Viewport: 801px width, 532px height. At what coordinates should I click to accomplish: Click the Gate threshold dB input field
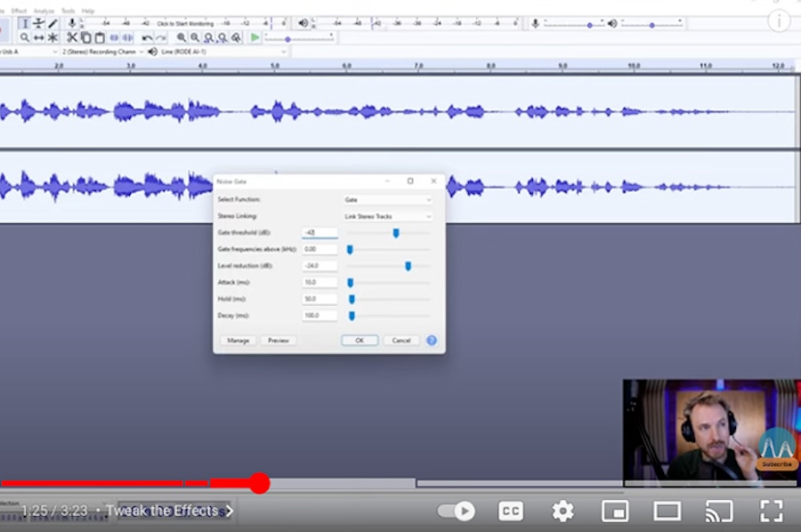pyautogui.click(x=320, y=233)
